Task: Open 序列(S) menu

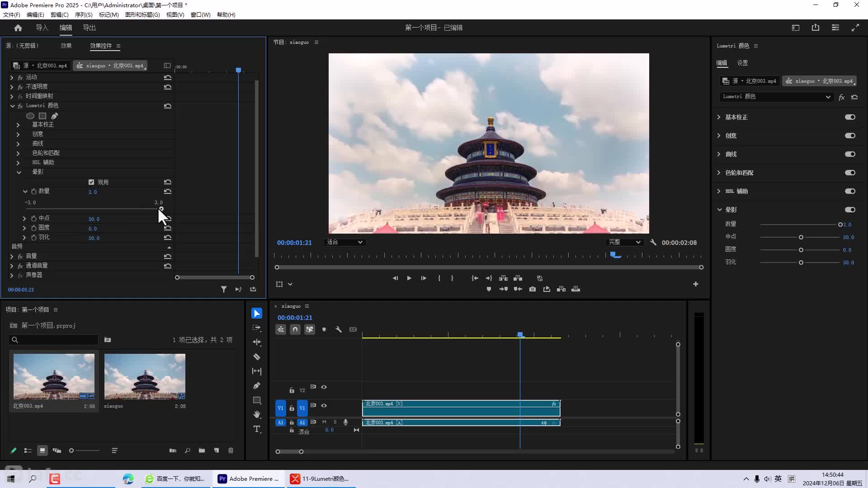Action: 84,14
